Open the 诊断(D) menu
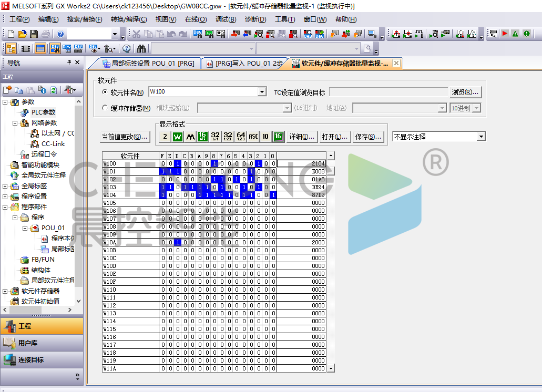 256,19
